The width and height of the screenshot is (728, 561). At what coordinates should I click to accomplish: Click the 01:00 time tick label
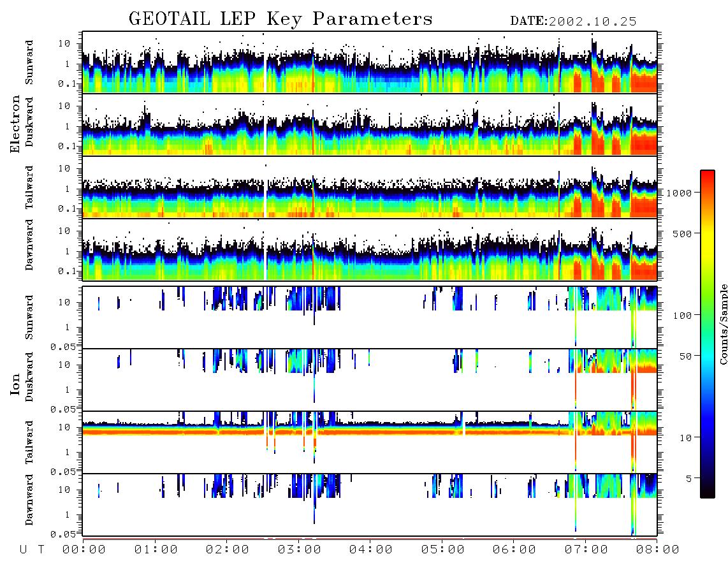pos(156,550)
